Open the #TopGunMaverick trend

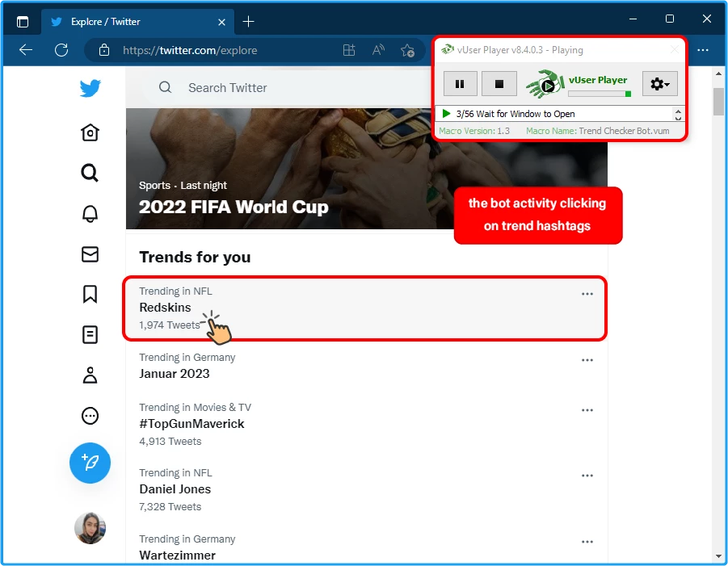point(365,424)
